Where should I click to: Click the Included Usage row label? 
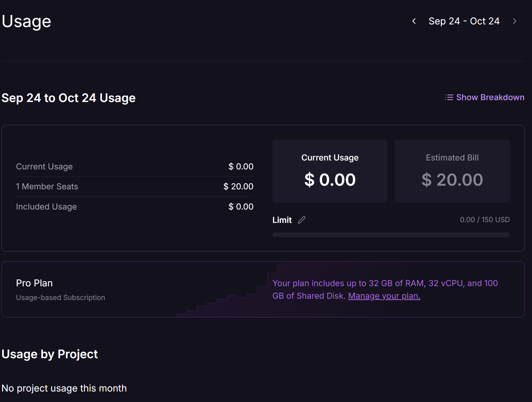[x=46, y=207]
